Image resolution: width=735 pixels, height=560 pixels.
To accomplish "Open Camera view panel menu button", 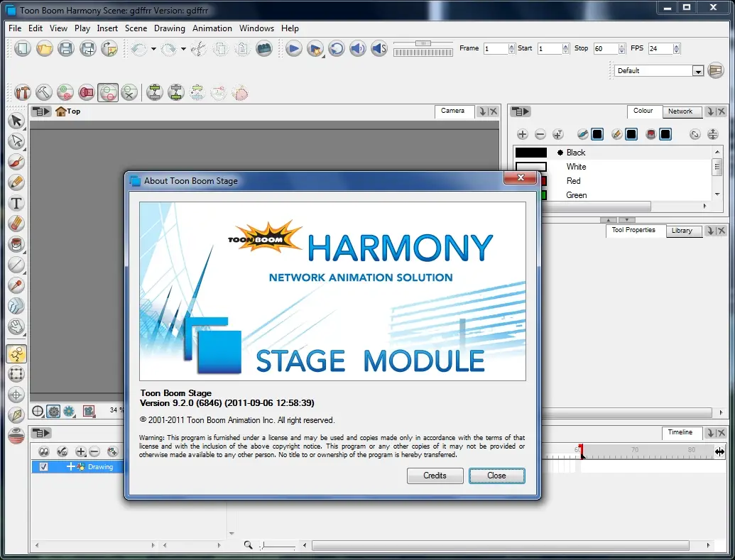I will click(x=40, y=111).
